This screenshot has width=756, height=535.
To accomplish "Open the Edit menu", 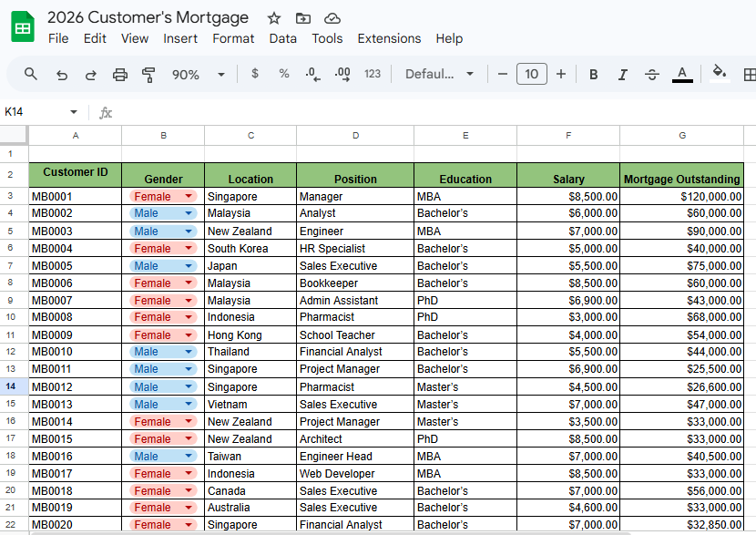I will pyautogui.click(x=95, y=38).
